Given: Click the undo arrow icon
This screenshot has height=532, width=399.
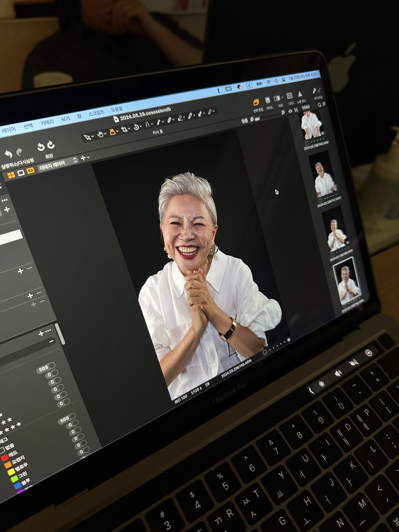Looking at the screenshot, I should (x=8, y=154).
